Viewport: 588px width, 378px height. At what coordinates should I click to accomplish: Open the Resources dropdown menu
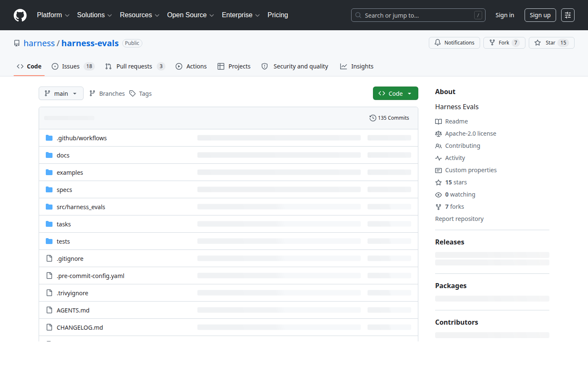[139, 15]
